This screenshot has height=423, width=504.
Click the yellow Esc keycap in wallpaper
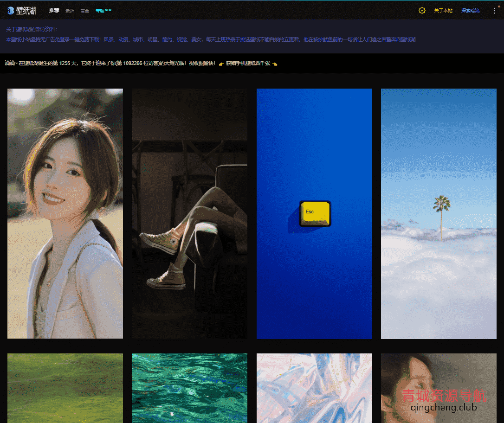(x=315, y=213)
